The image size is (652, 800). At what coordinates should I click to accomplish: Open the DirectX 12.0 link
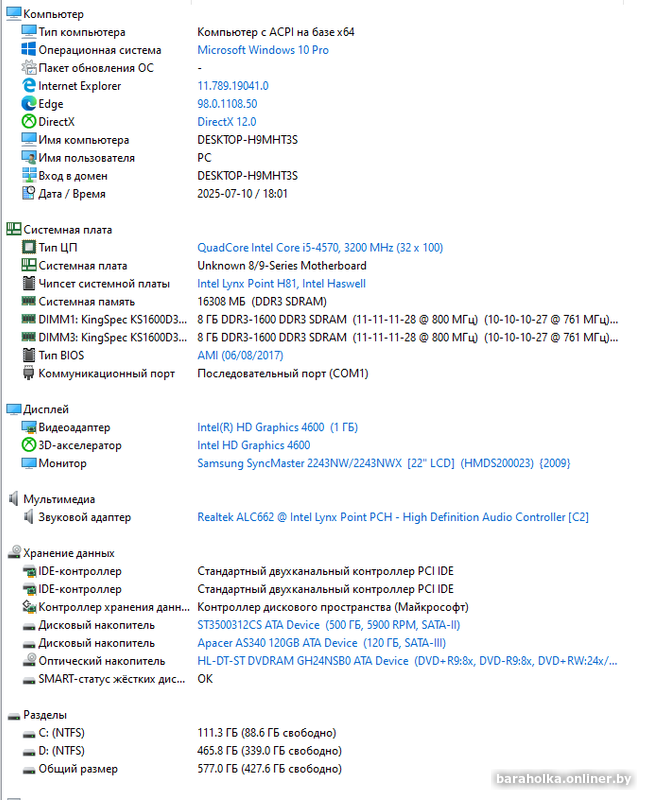point(227,121)
